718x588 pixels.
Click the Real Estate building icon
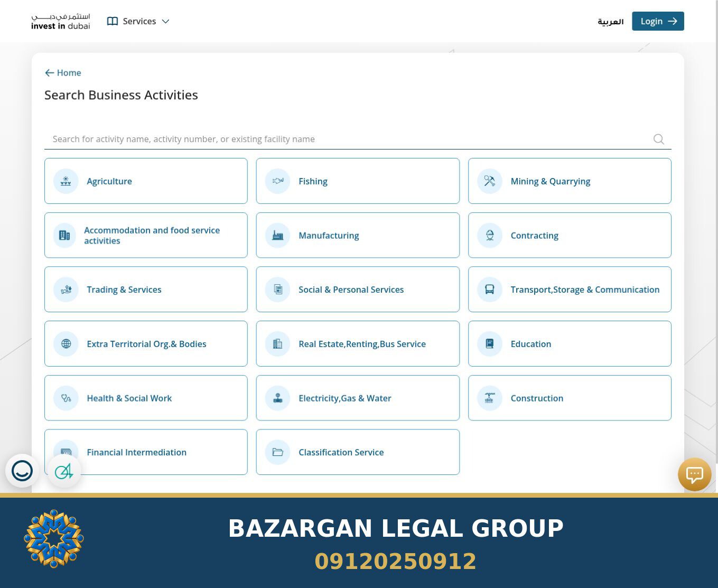coord(278,344)
